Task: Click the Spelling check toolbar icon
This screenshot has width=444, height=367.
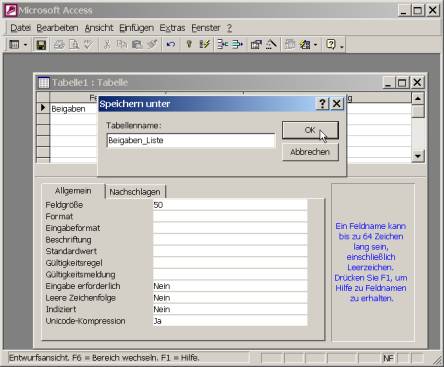Action: click(88, 44)
